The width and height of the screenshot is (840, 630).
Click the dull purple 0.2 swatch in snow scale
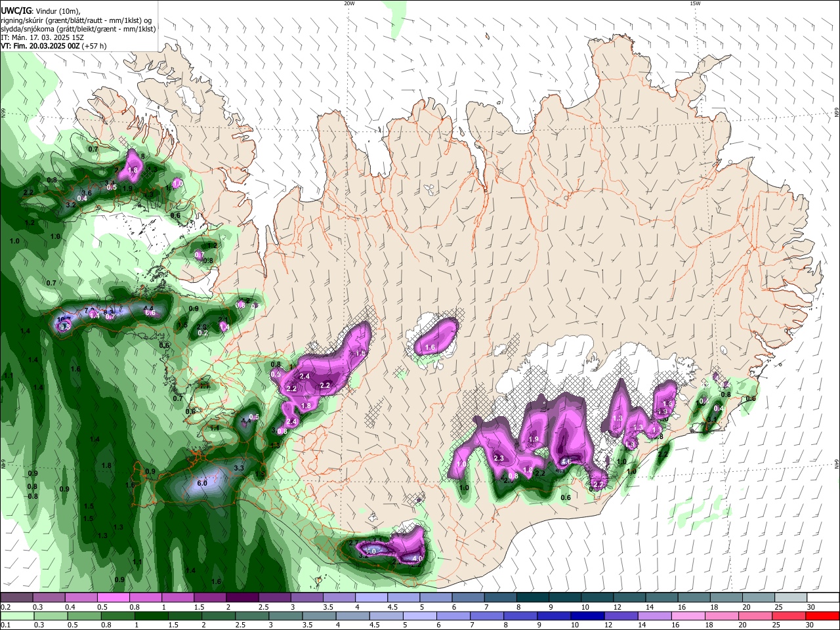click(16, 598)
